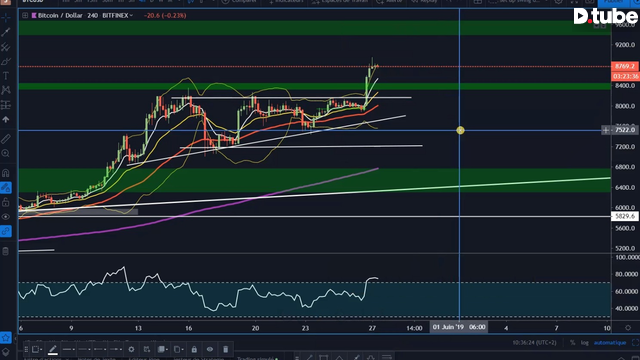Select the text annotation tool
The width and height of the screenshot is (640, 360).
coord(6,76)
